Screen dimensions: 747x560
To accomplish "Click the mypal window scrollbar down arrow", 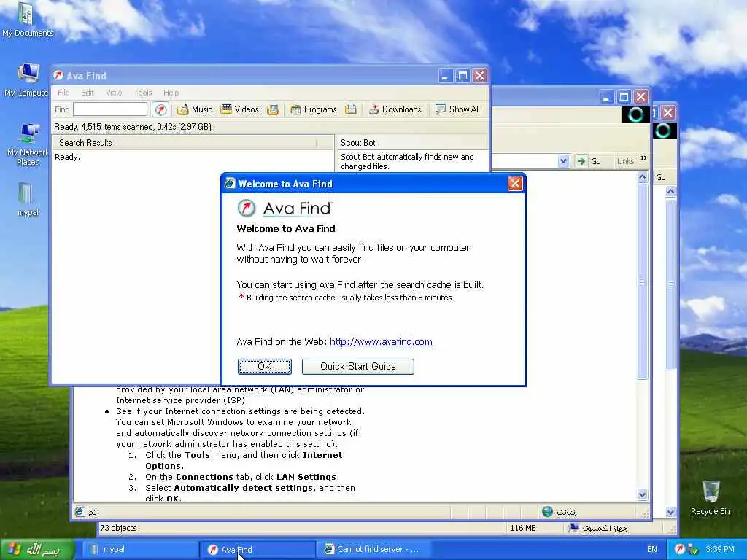I will click(671, 513).
